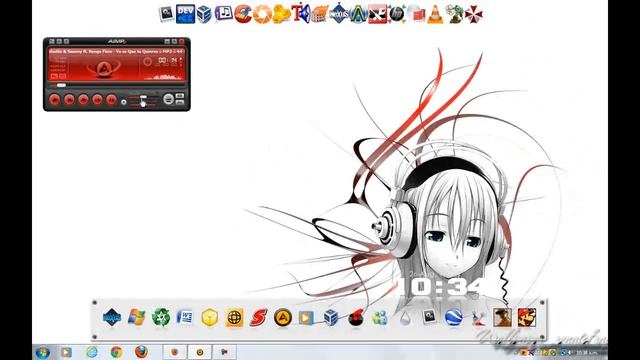Image resolution: width=640 pixels, height=360 pixels.
Task: Open Windows Media Player taskbar icon
Action: coord(66,352)
